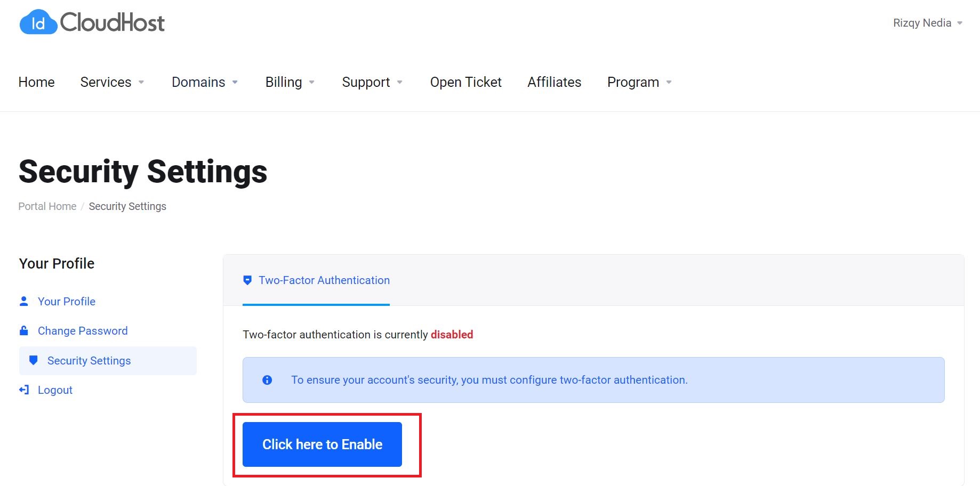Select Open Ticket from the navigation

point(465,82)
